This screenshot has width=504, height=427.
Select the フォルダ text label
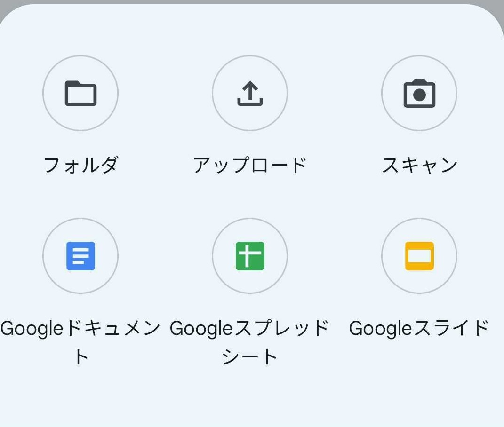click(80, 165)
